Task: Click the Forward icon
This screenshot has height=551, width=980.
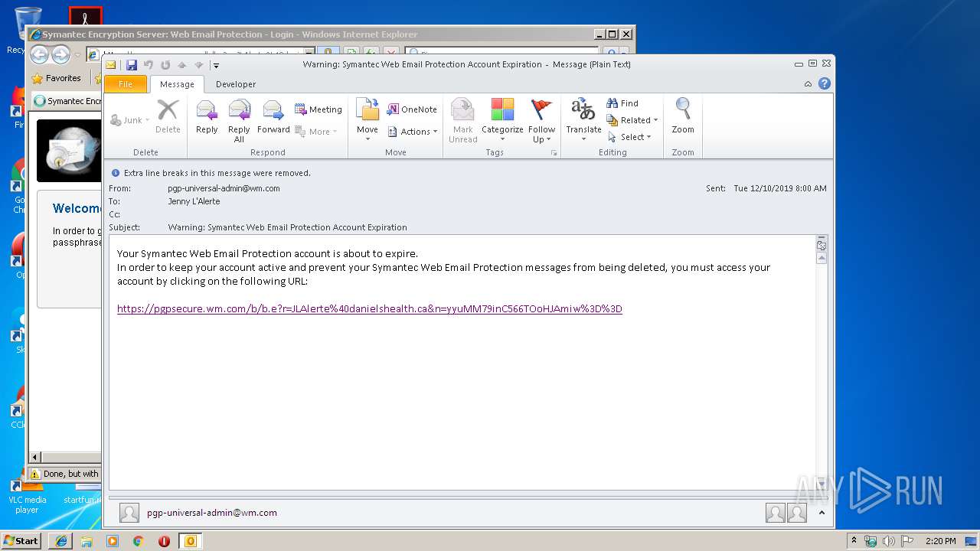Action: coord(273,116)
